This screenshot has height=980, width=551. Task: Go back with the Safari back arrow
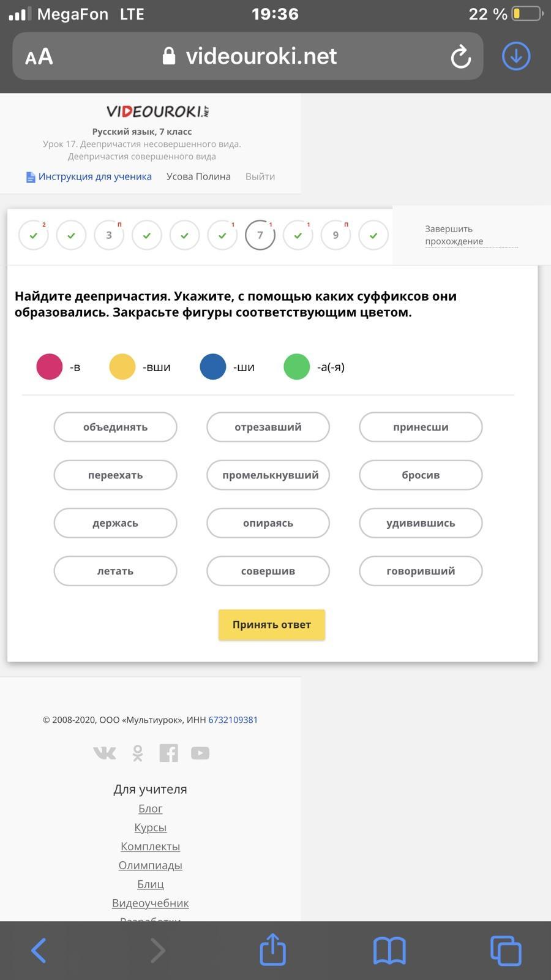click(39, 951)
